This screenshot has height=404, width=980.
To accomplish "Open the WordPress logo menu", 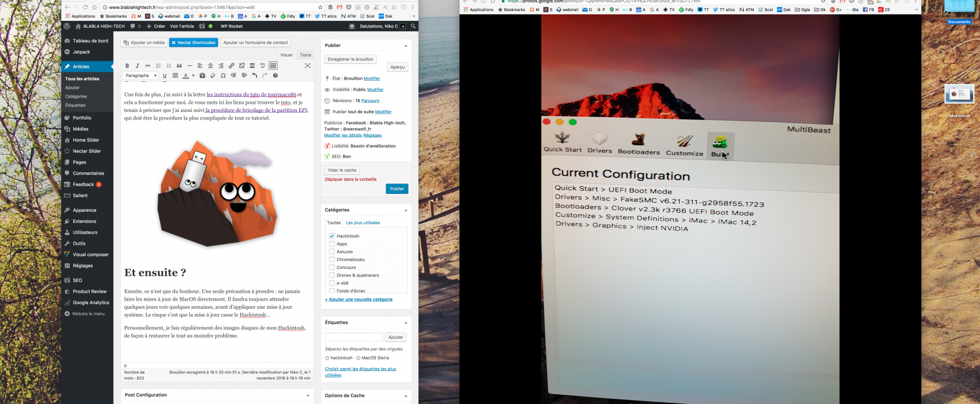I will tap(67, 26).
